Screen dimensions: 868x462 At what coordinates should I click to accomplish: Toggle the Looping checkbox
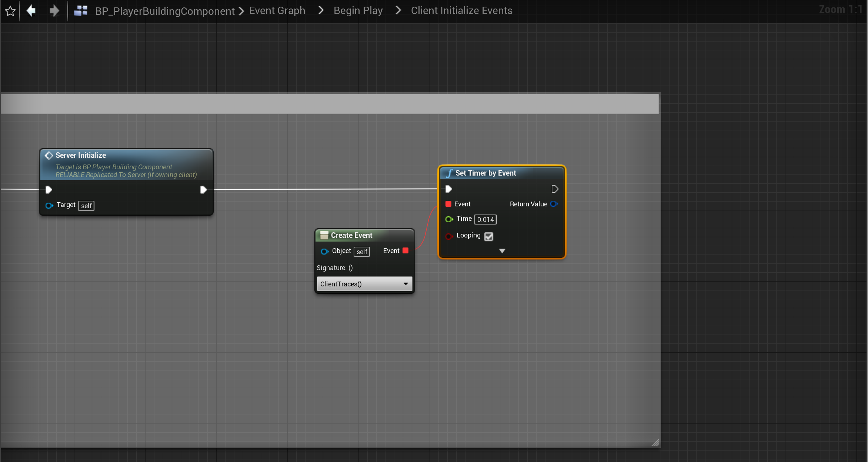tap(489, 236)
